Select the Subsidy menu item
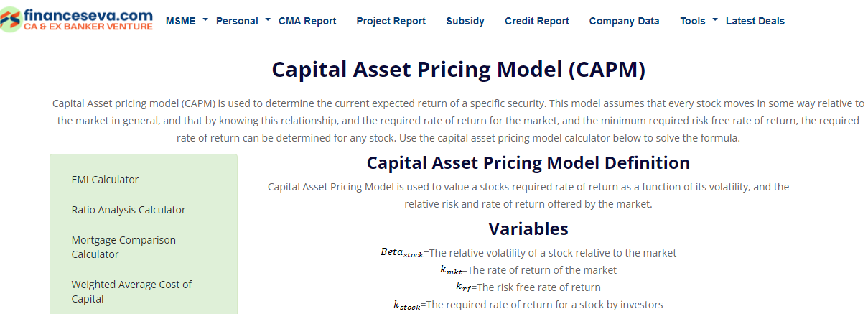The height and width of the screenshot is (314, 868). (x=465, y=21)
